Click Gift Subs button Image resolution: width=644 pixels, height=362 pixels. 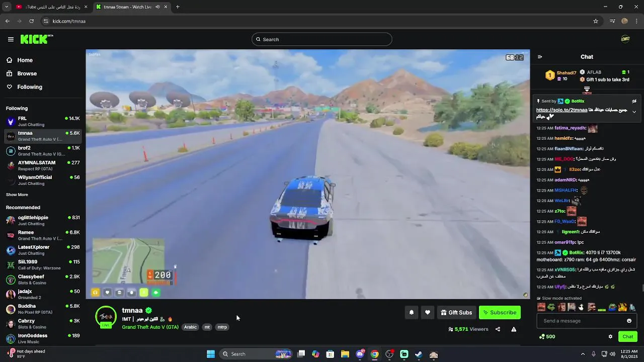click(x=456, y=313)
